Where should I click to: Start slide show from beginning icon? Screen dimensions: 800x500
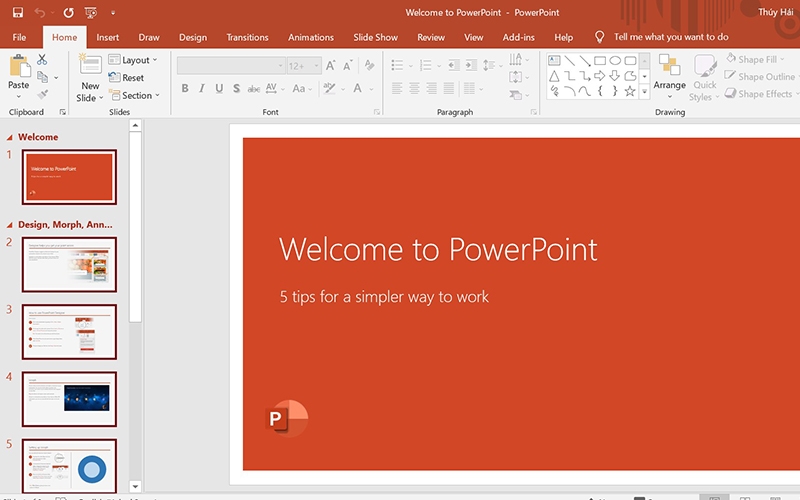coord(91,12)
